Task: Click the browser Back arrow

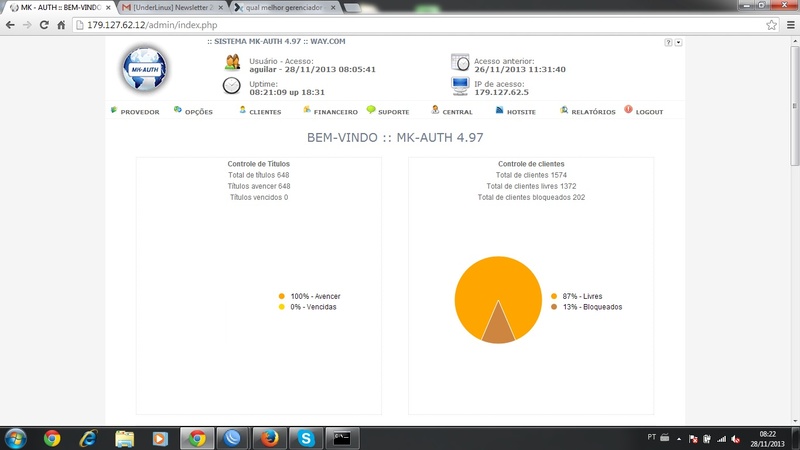Action: pos(10,25)
